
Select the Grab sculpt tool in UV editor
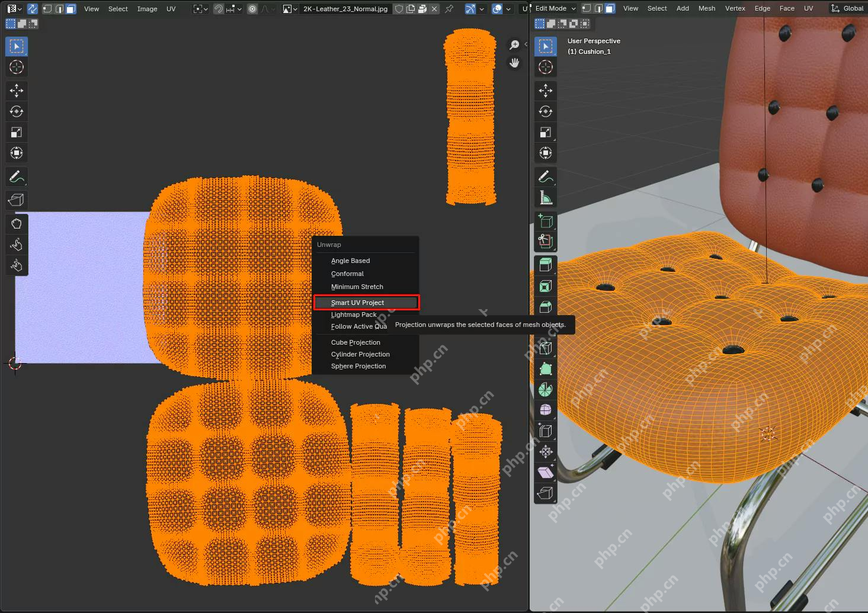tap(17, 224)
